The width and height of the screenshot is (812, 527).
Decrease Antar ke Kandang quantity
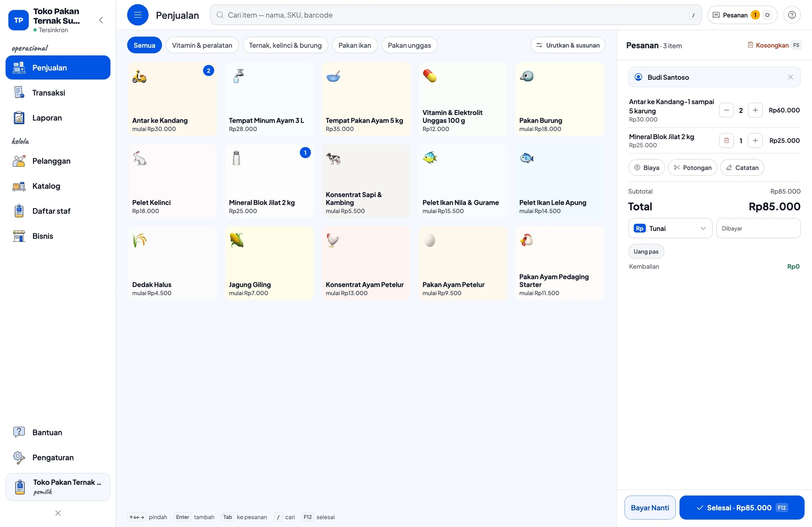point(726,110)
